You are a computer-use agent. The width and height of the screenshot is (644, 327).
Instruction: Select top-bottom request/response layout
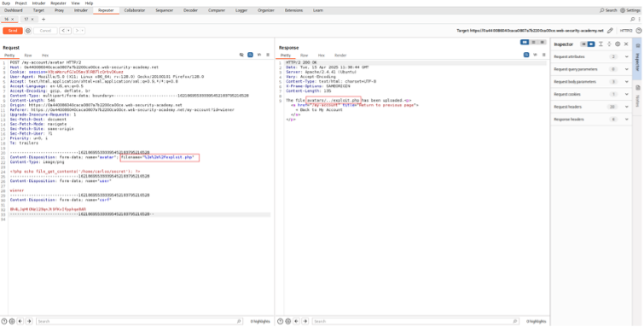pos(533,42)
